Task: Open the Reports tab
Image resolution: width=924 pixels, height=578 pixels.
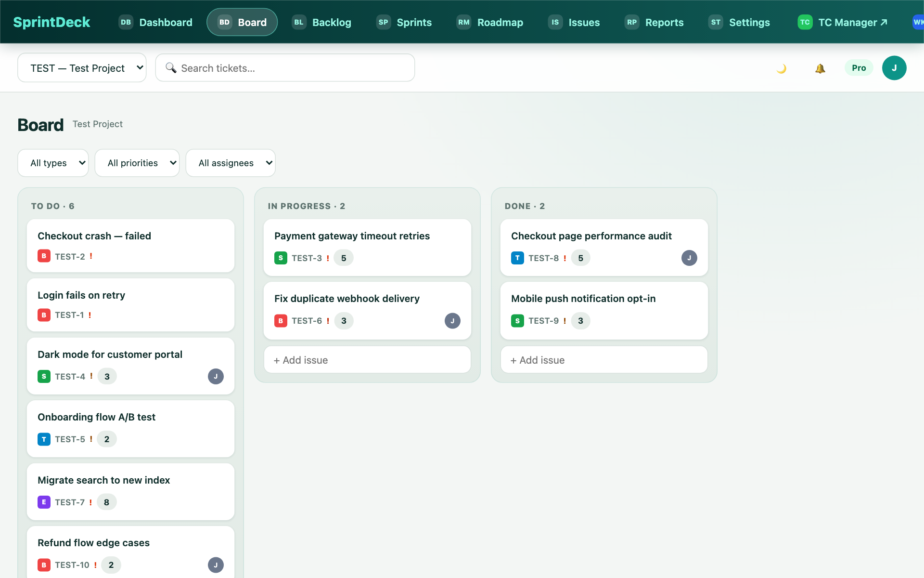Action: 654,22
